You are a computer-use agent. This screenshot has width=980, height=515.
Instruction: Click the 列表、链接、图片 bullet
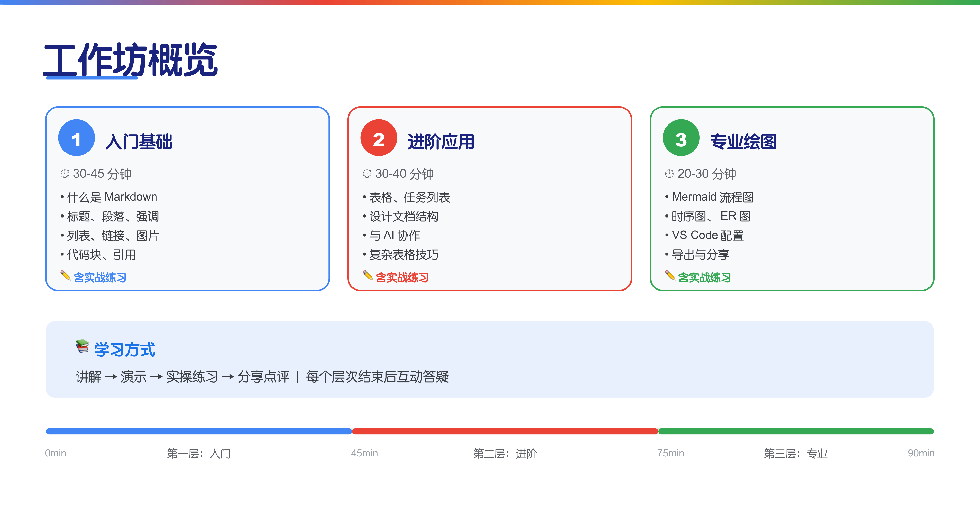tap(110, 236)
